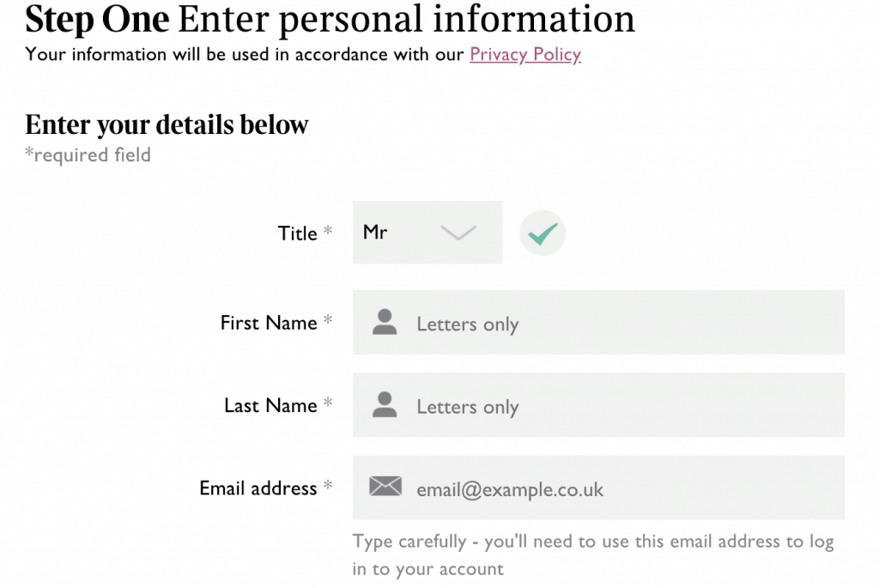Click the First Name field label

click(x=269, y=323)
